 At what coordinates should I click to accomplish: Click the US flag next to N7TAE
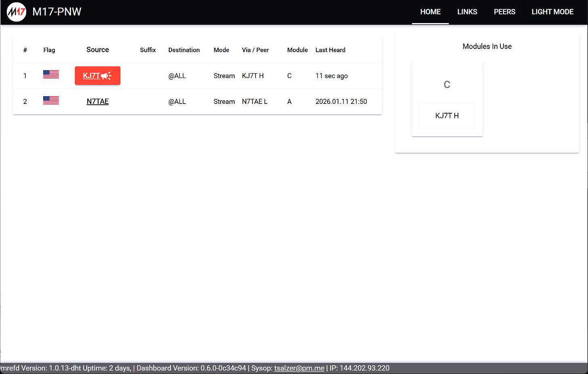(50, 100)
